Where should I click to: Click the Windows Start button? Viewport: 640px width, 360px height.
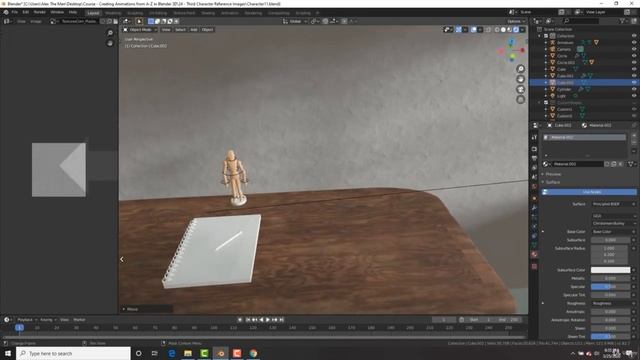(8, 353)
